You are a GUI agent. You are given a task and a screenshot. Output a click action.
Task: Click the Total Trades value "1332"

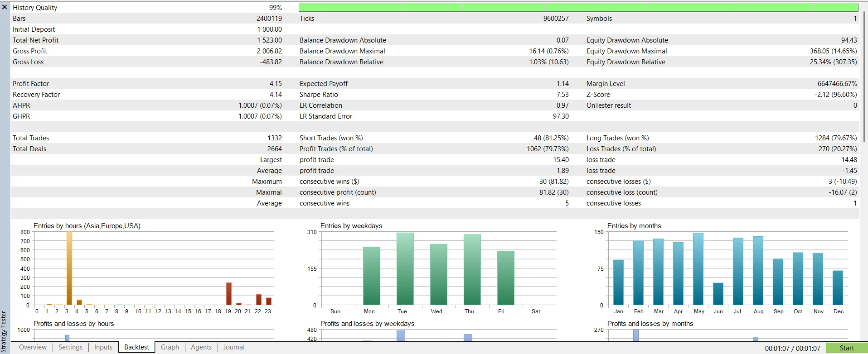(x=275, y=138)
